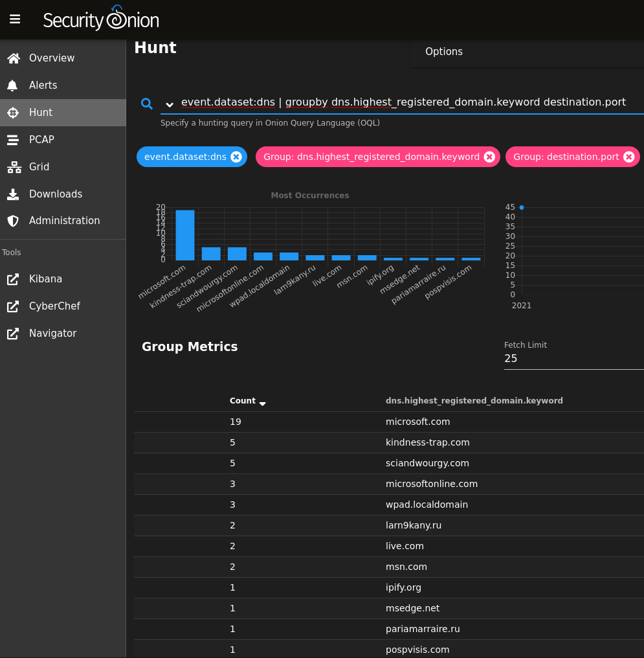
Task: Go to the Alerts page
Action: (x=63, y=85)
